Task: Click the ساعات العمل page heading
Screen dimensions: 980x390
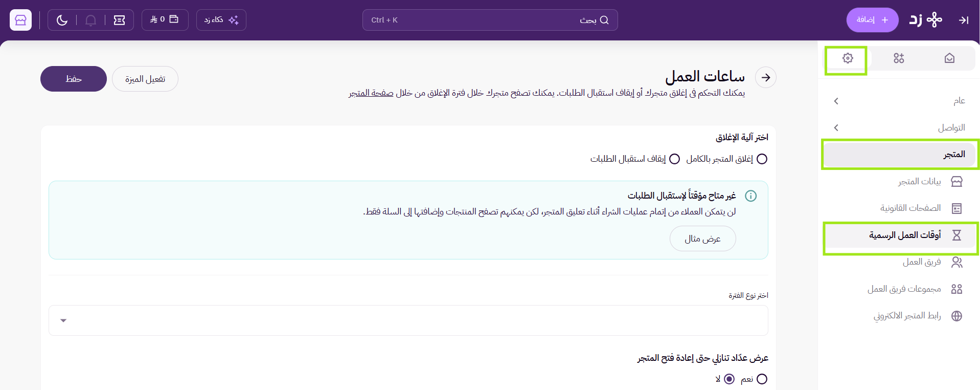Action: [705, 76]
